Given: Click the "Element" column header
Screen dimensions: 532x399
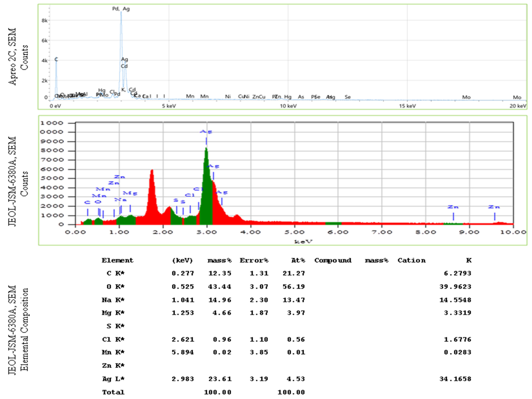Looking at the screenshot, I should click(117, 260).
